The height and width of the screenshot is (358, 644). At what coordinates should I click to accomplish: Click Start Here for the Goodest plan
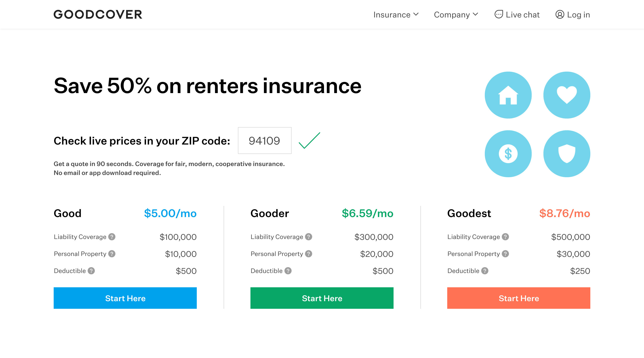click(x=519, y=298)
